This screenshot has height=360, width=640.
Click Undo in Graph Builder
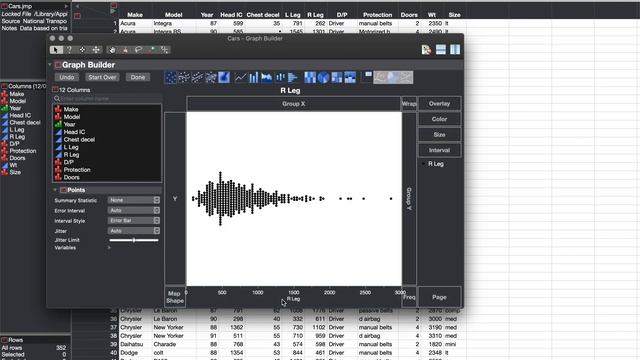tap(67, 77)
